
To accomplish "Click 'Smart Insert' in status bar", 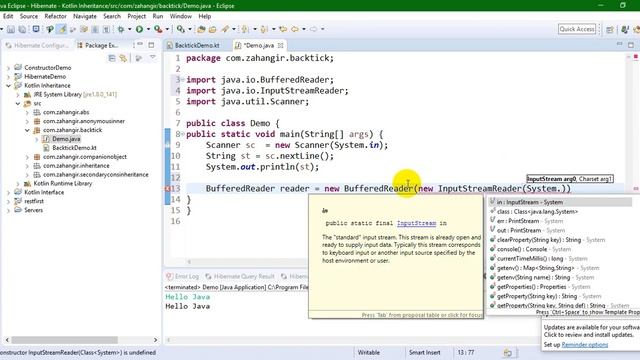I will pyautogui.click(x=424, y=352).
